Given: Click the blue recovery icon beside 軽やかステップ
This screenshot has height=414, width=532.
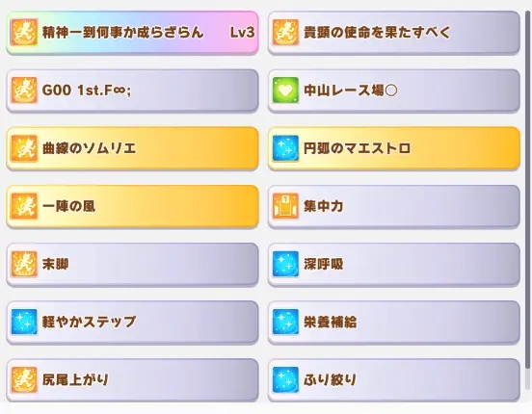Looking at the screenshot, I should click(x=24, y=322).
